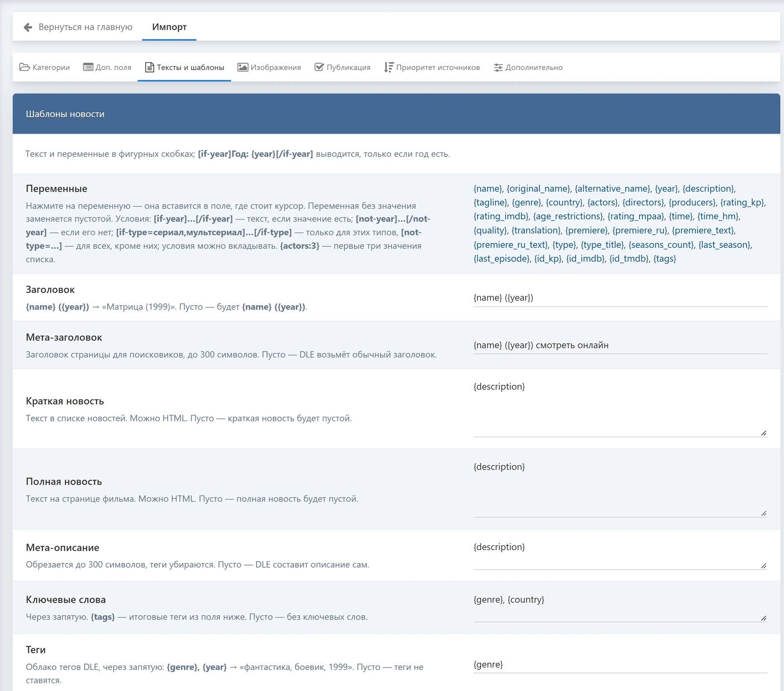
Task: Click the Публикация checkmark icon
Action: click(x=319, y=67)
